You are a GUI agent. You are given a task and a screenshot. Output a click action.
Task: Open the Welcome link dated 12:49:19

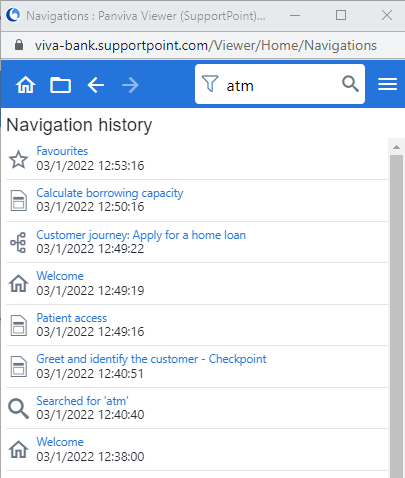tap(60, 276)
